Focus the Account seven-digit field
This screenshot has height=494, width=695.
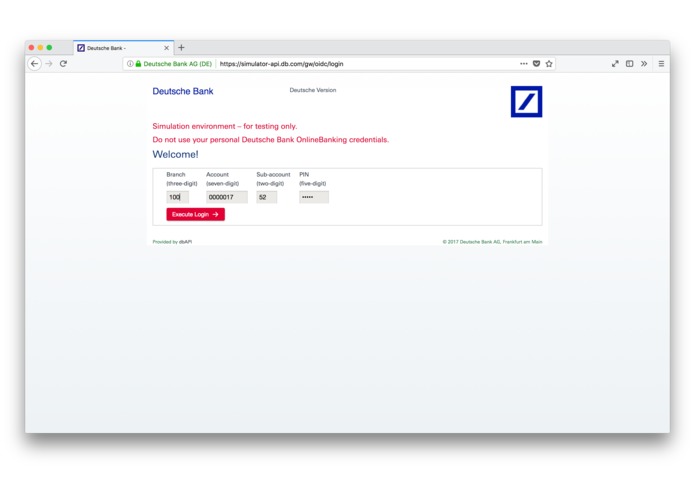click(x=227, y=197)
